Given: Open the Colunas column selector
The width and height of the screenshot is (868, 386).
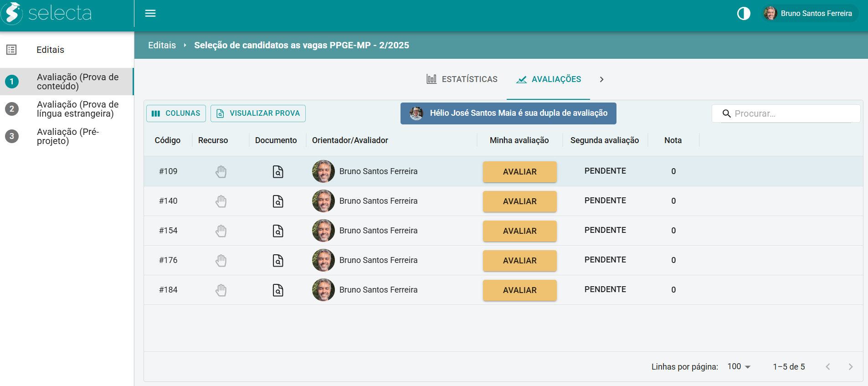Looking at the screenshot, I should click(176, 113).
